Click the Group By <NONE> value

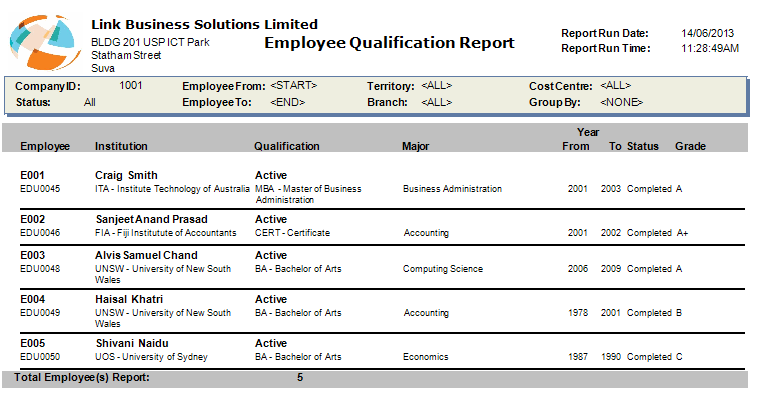click(621, 102)
